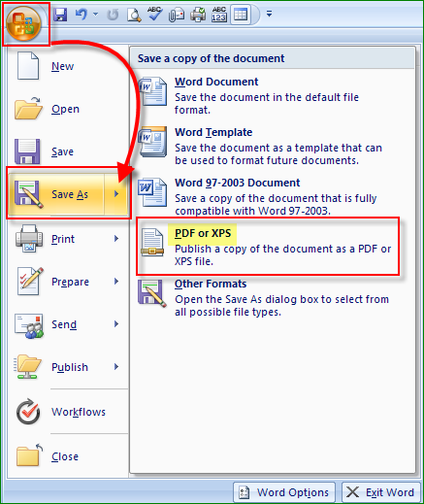424x504 pixels.
Task: Select the Word Template title text
Action: coord(213,132)
